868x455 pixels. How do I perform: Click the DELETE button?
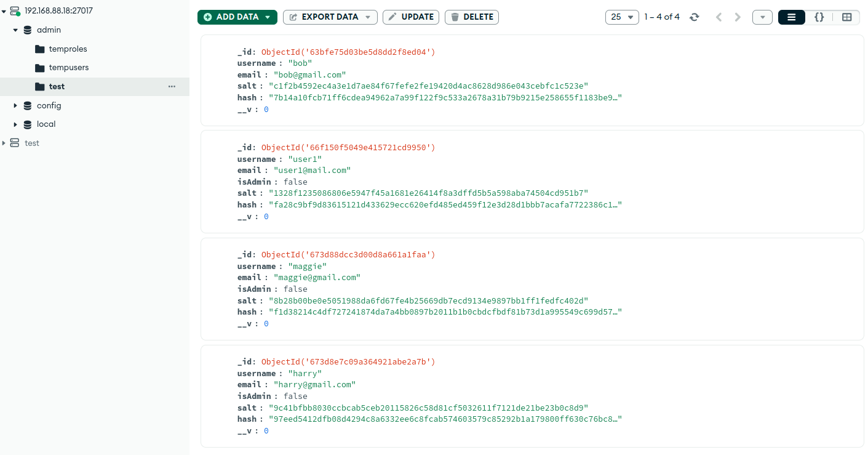pos(471,17)
